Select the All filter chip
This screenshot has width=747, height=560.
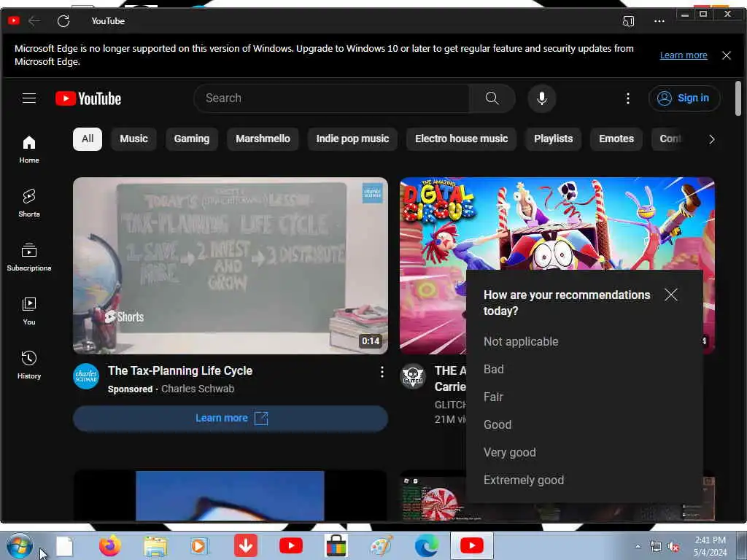pyautogui.click(x=88, y=139)
